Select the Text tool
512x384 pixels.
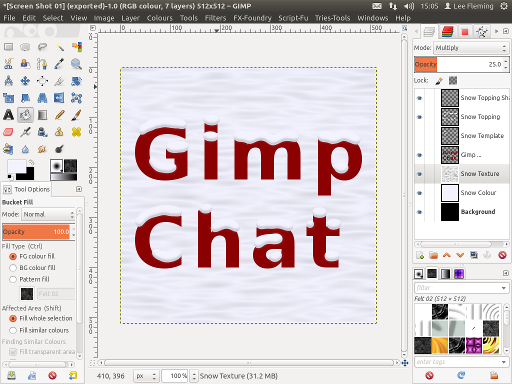(9, 115)
